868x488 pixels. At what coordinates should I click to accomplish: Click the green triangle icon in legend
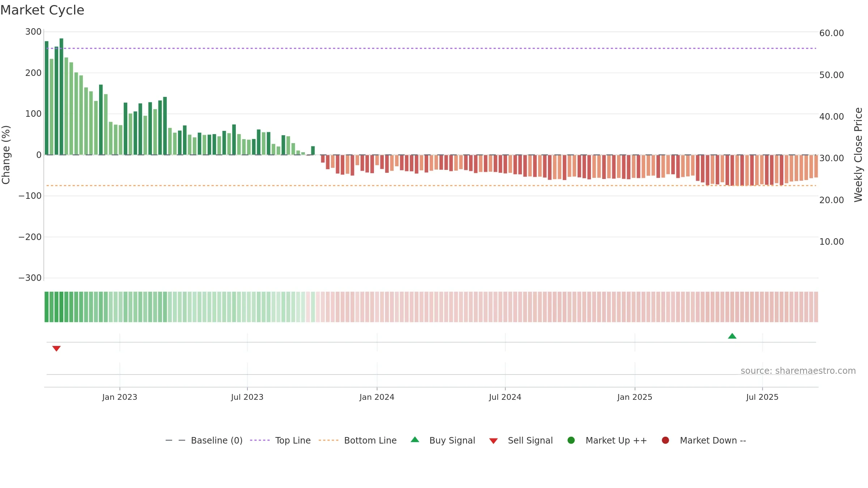coord(415,440)
